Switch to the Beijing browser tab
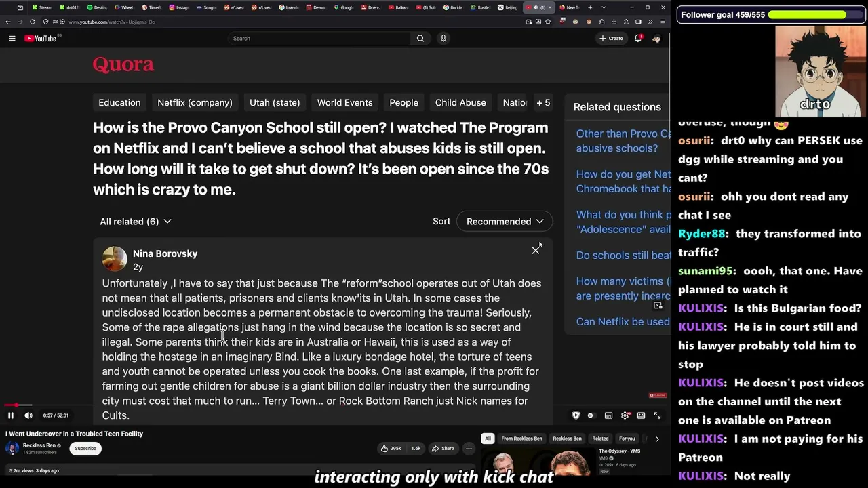868x488 pixels. click(x=507, y=7)
